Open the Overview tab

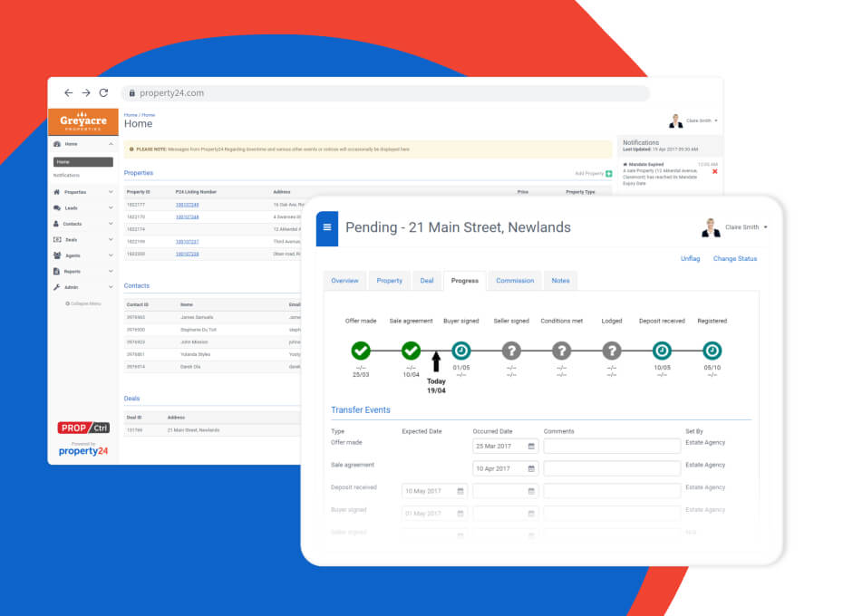pos(344,281)
